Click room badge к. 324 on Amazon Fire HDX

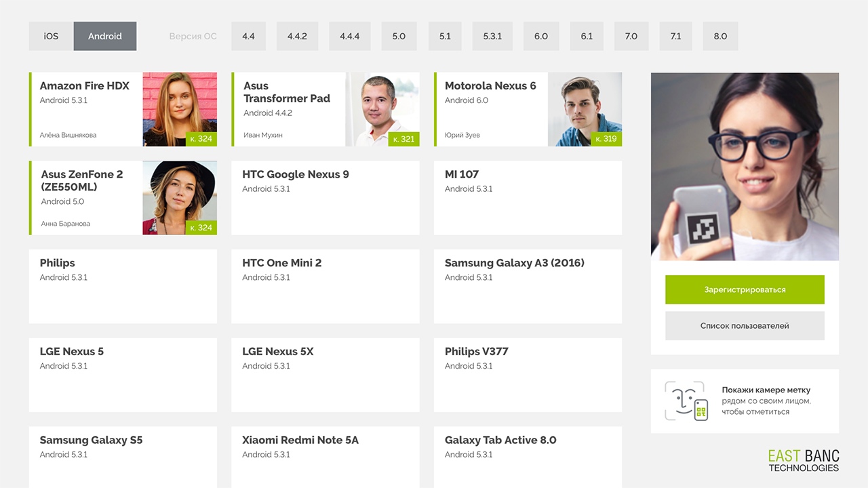(201, 139)
